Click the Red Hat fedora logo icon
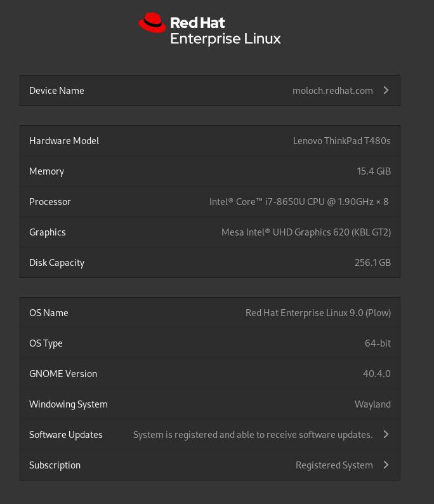Image resolution: width=434 pixels, height=504 pixels. pyautogui.click(x=152, y=23)
